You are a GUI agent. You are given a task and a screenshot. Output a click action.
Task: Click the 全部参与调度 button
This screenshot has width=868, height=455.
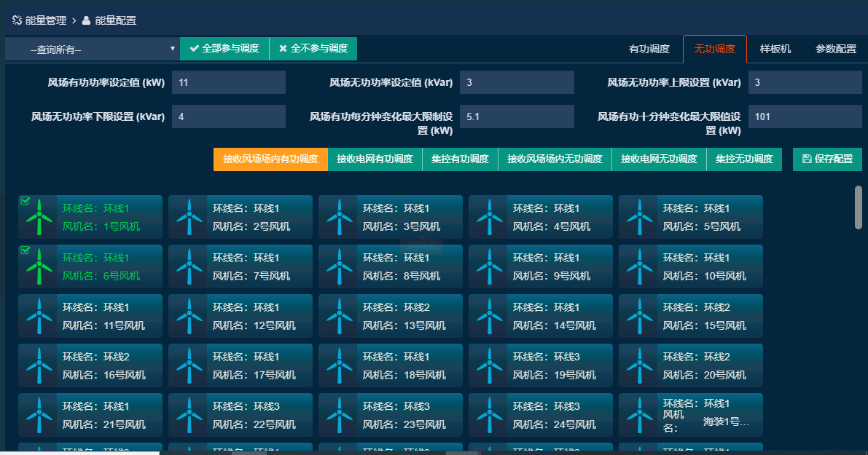coord(226,49)
